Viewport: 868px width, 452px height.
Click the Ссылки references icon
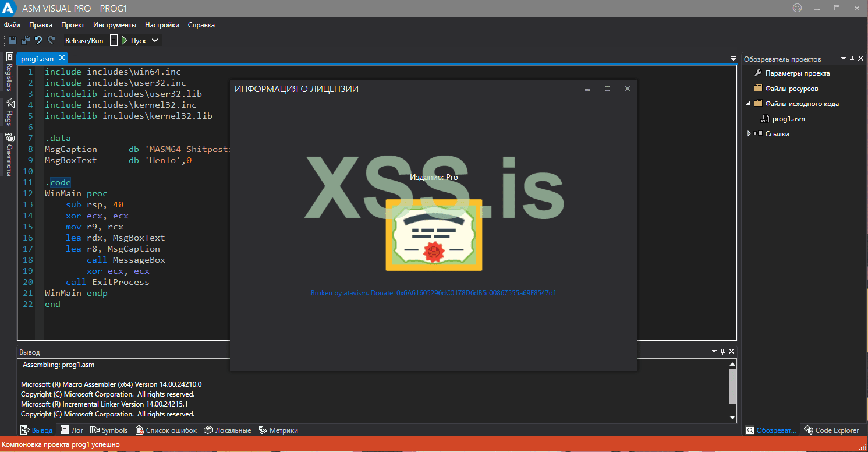758,134
